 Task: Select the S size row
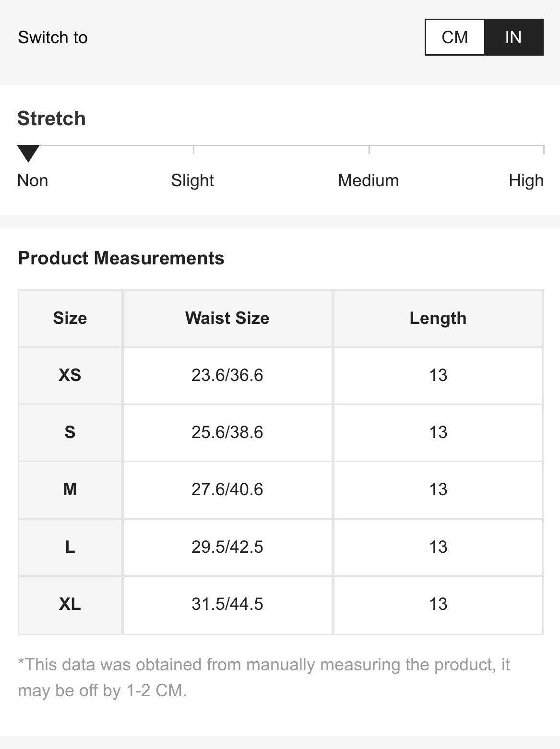click(x=281, y=432)
